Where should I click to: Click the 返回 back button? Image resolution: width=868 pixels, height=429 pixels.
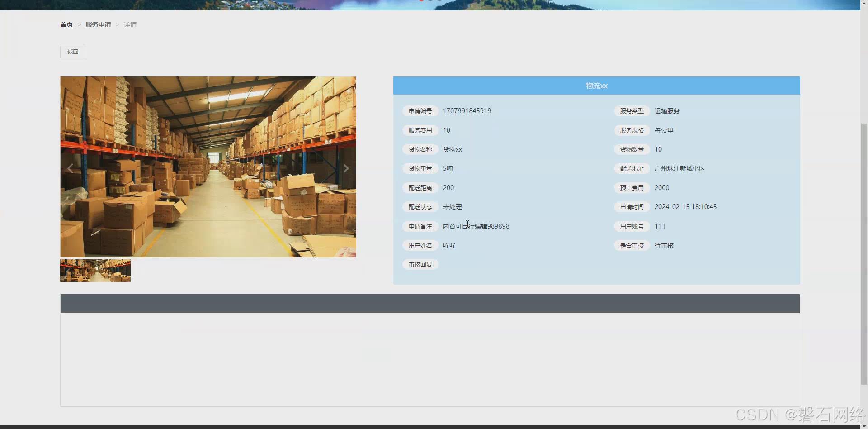point(73,52)
